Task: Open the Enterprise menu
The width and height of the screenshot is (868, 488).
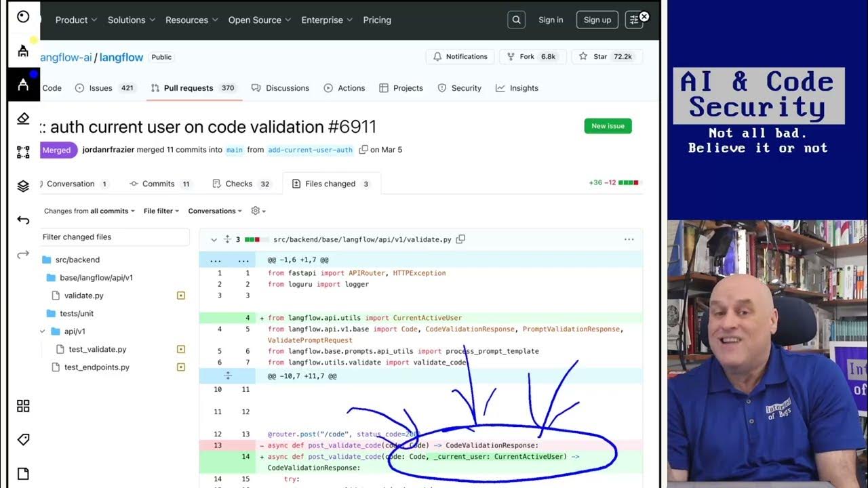Action: tap(327, 20)
